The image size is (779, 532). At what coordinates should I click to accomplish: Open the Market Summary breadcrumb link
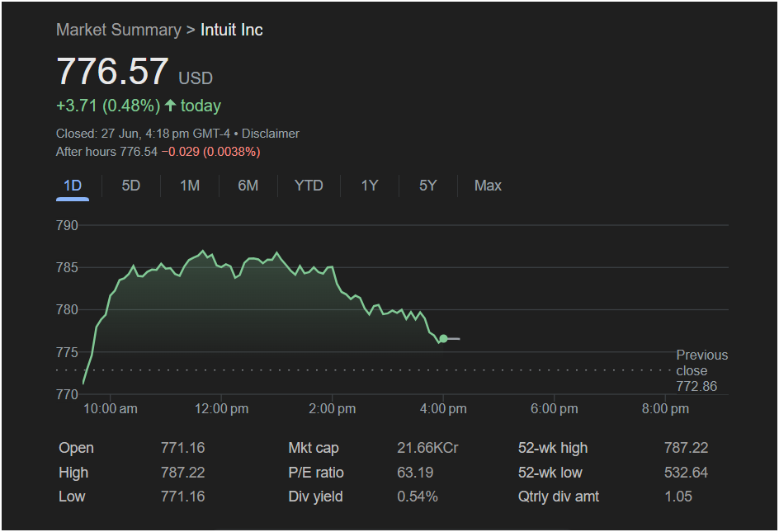[x=118, y=30]
